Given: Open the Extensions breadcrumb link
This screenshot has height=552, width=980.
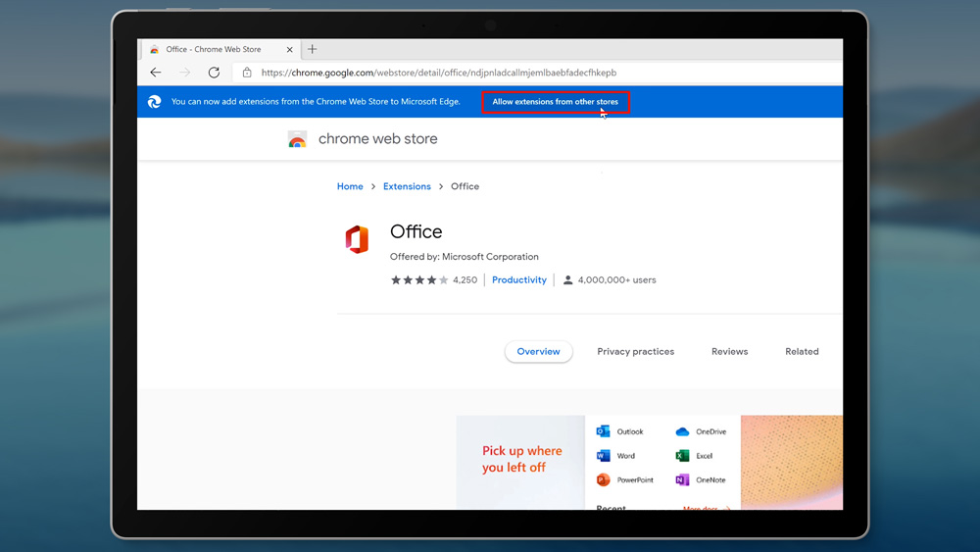Looking at the screenshot, I should point(407,186).
